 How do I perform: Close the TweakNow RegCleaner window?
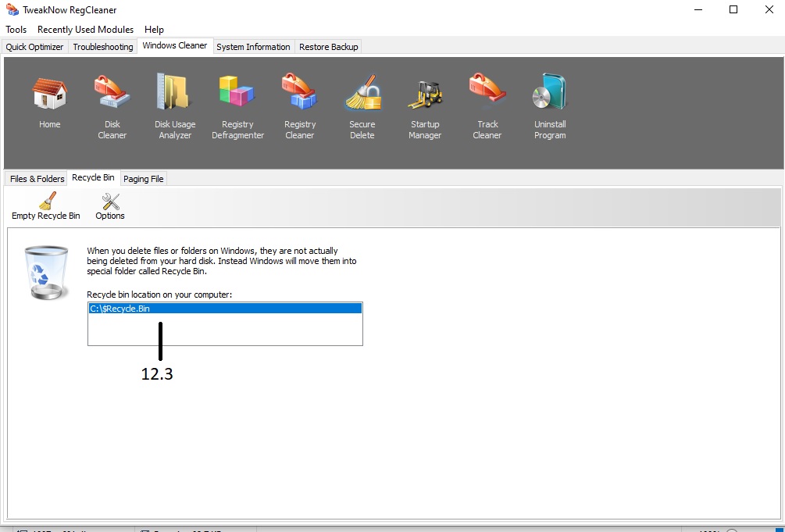tap(769, 9)
